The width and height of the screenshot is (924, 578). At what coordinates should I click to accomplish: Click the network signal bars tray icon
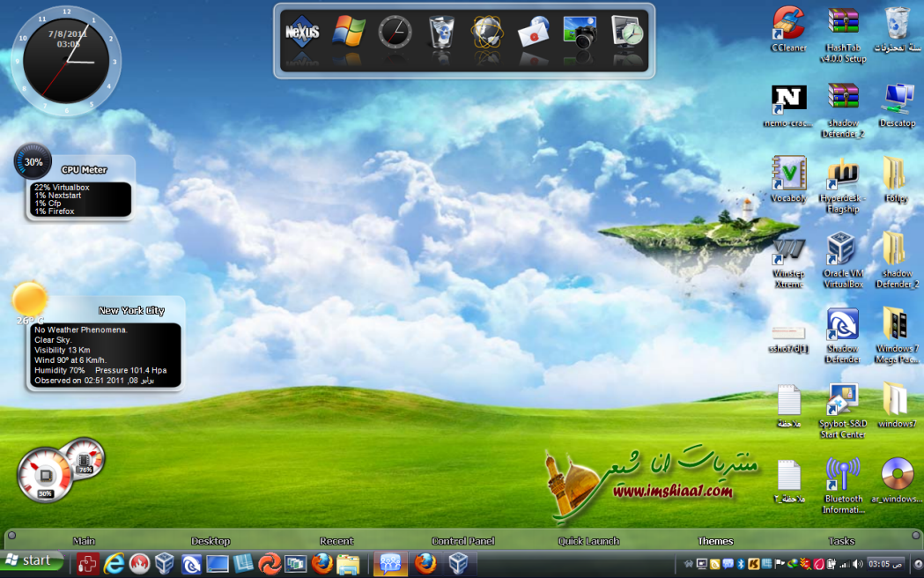point(845,564)
